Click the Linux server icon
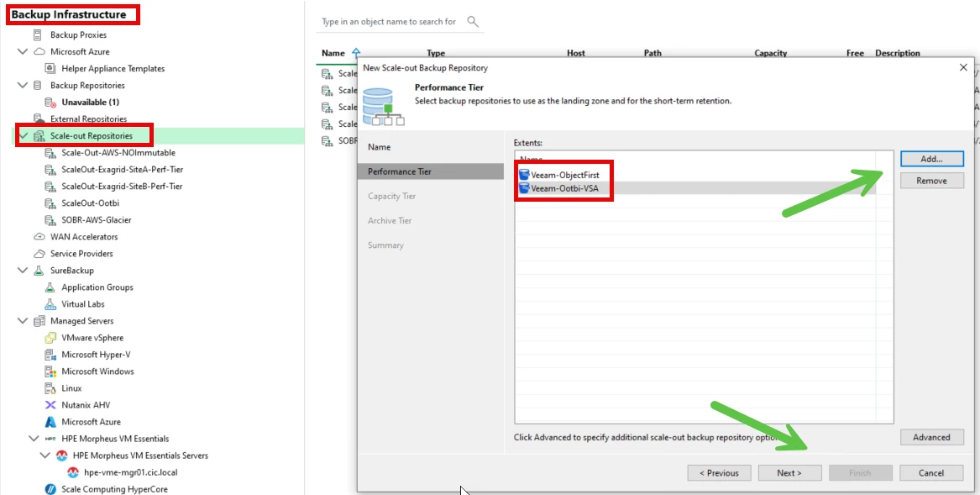This screenshot has width=980, height=495. coord(50,388)
